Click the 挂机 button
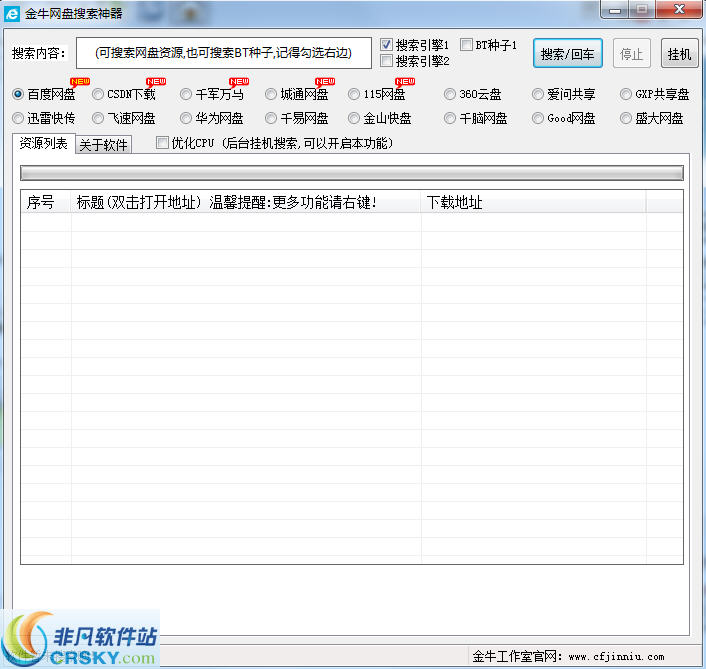706x669 pixels. tap(679, 54)
